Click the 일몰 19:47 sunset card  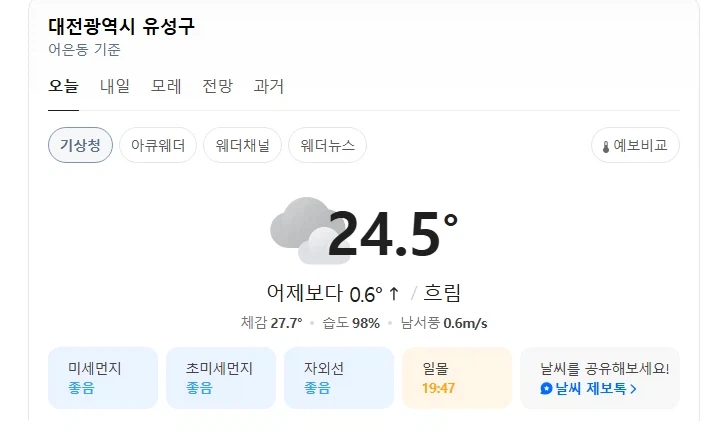click(x=457, y=378)
